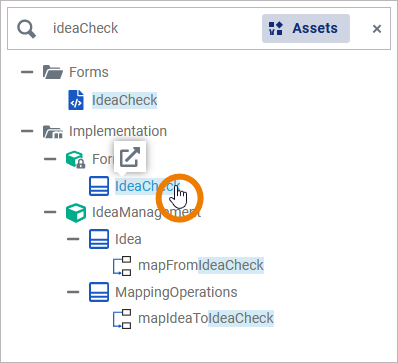Click the MappingOperations class icon
Viewport: 398px width, 363px height.
point(99,292)
